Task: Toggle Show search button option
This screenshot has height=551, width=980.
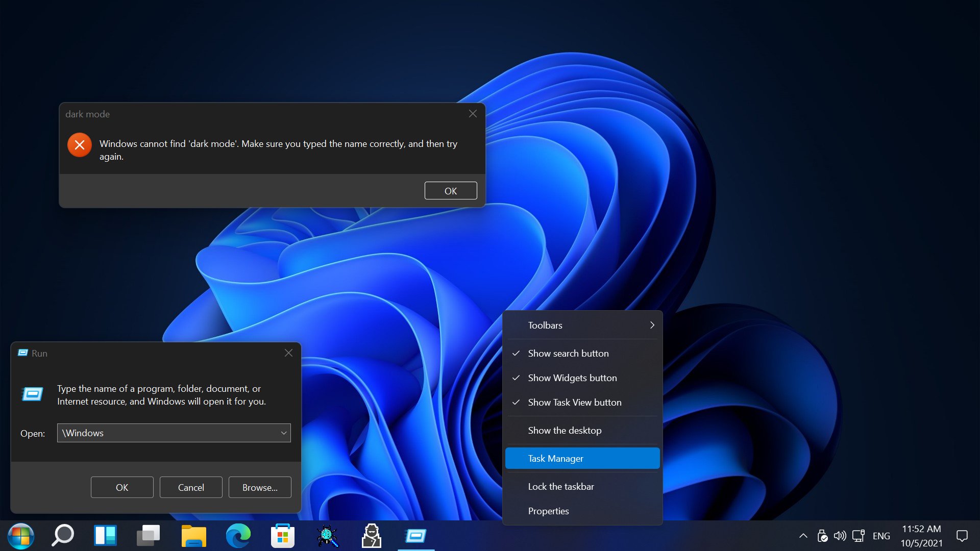Action: [568, 353]
